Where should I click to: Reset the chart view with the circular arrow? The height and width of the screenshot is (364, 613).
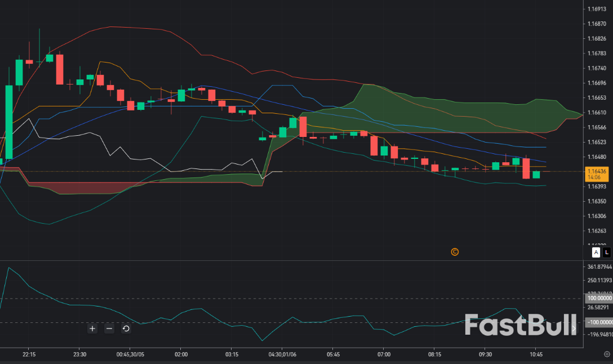pyautogui.click(x=126, y=329)
